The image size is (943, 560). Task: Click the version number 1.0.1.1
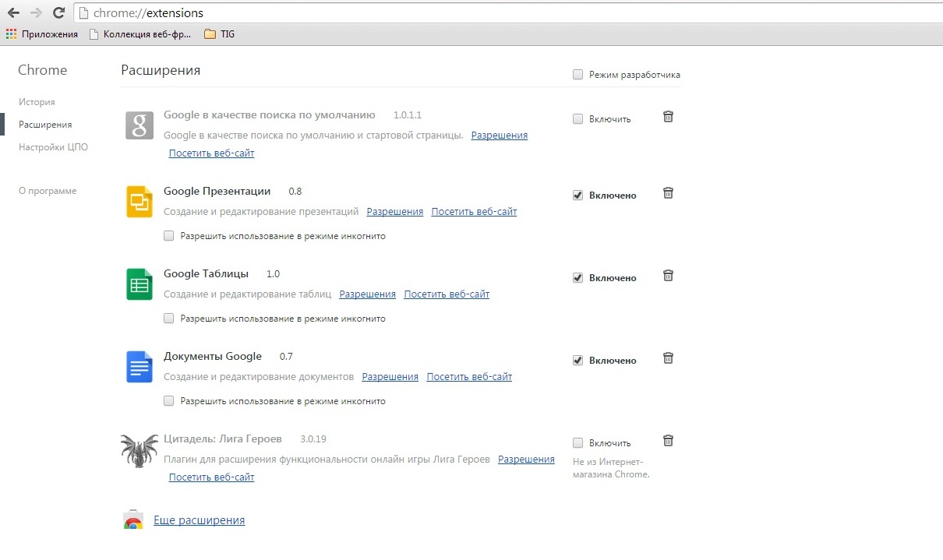coord(408,115)
